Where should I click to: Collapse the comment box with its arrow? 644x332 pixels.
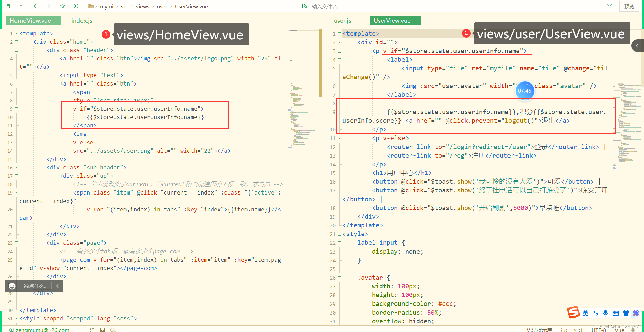coord(57,286)
